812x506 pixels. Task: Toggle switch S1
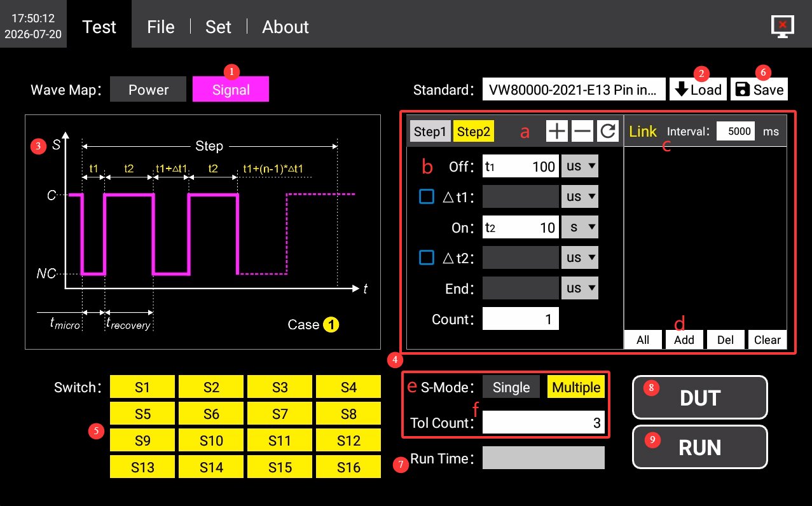tap(142, 387)
